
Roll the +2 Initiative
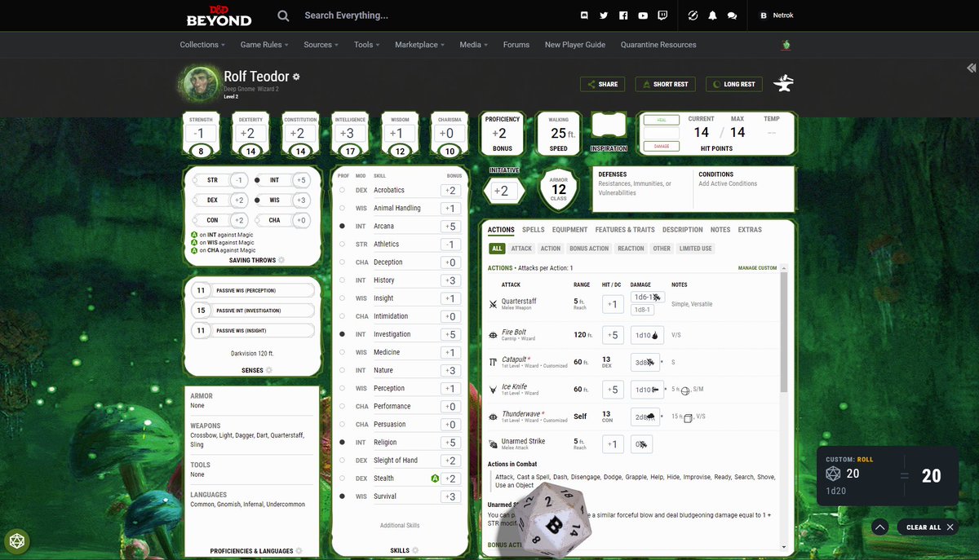pos(502,191)
